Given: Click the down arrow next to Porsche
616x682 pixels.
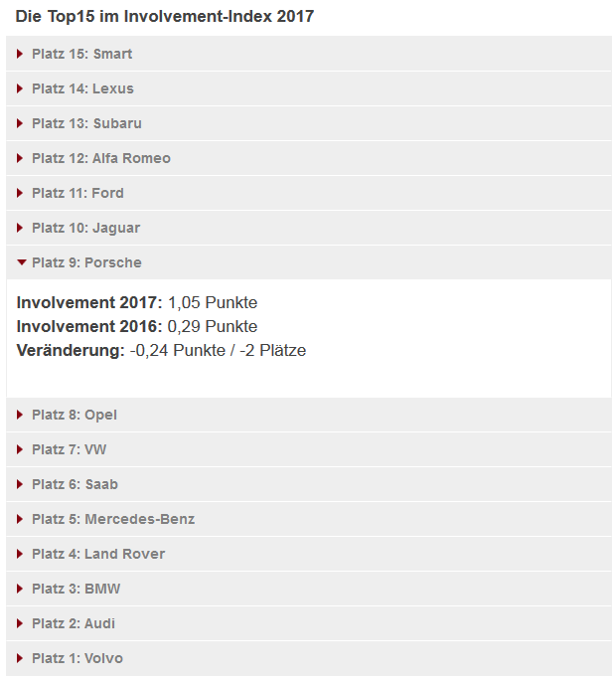Looking at the screenshot, I should click(x=21, y=262).
